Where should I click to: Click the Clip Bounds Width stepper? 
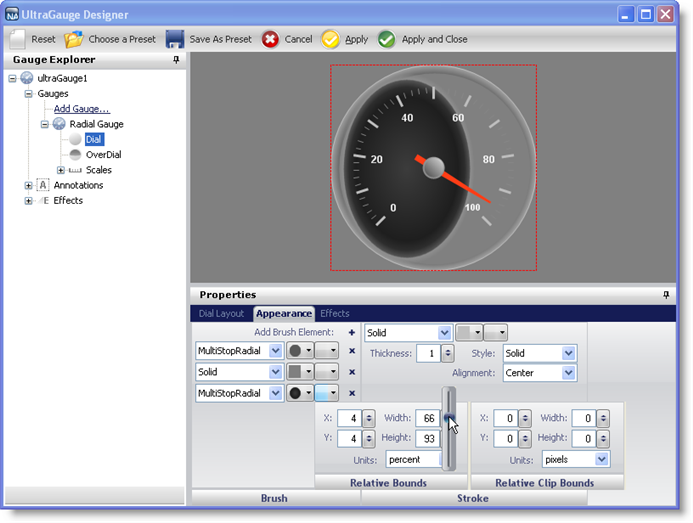(x=603, y=418)
